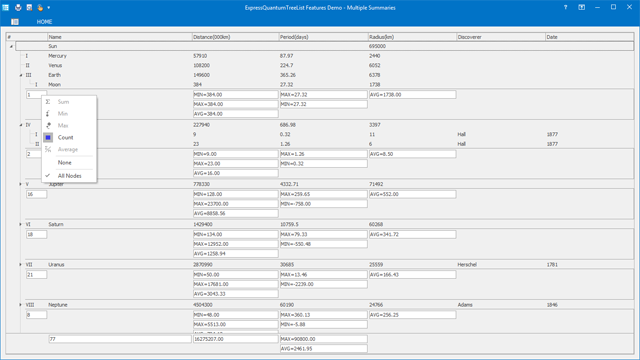Click the AVG=8.50 summary cell
The width and height of the screenshot is (640, 360).
coord(412,154)
